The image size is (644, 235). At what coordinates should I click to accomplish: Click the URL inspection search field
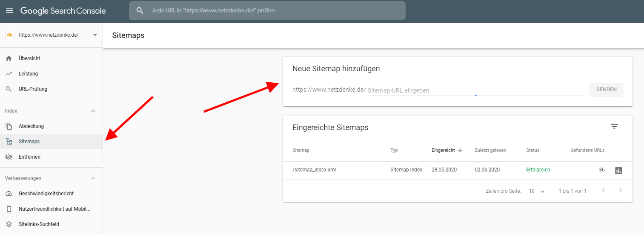point(267,11)
